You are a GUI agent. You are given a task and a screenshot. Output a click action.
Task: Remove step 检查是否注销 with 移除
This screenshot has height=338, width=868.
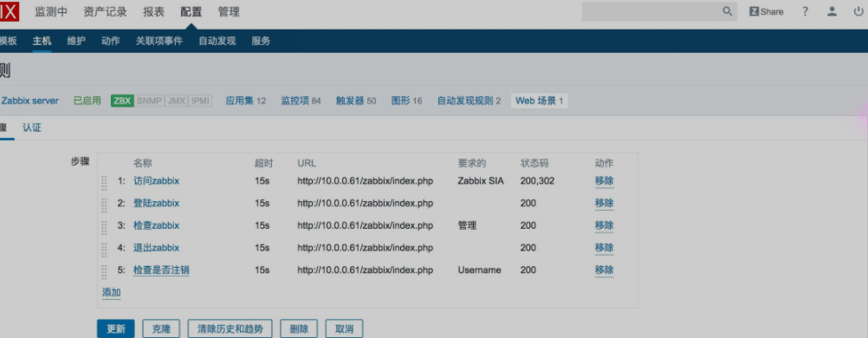pos(604,270)
